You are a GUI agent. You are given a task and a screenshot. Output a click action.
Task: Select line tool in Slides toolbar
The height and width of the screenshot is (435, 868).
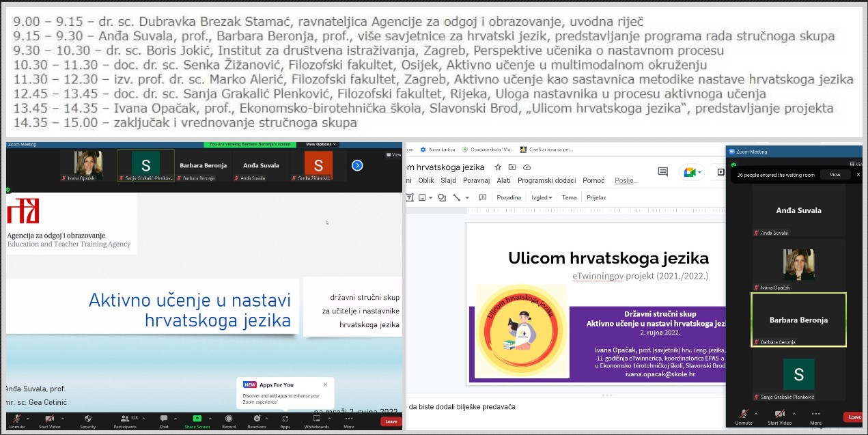(458, 197)
